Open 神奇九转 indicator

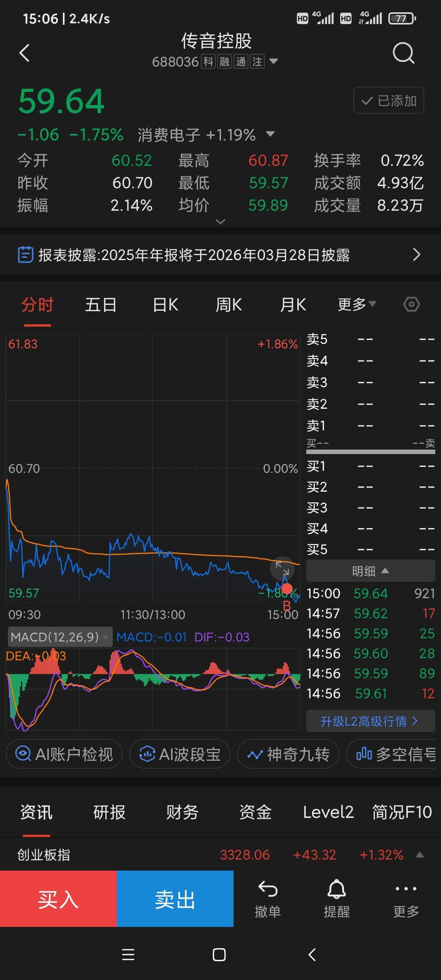click(x=288, y=754)
